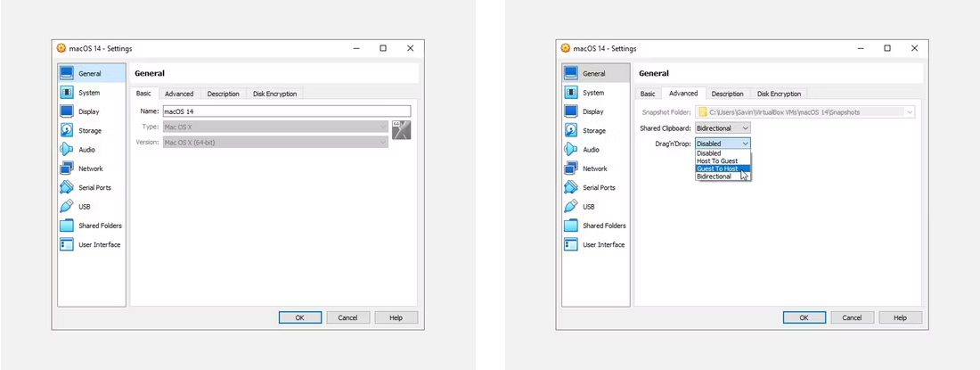The height and width of the screenshot is (370, 980).
Task: Open Version dropdown showing Mac OS X (64-bit)
Action: 275,143
